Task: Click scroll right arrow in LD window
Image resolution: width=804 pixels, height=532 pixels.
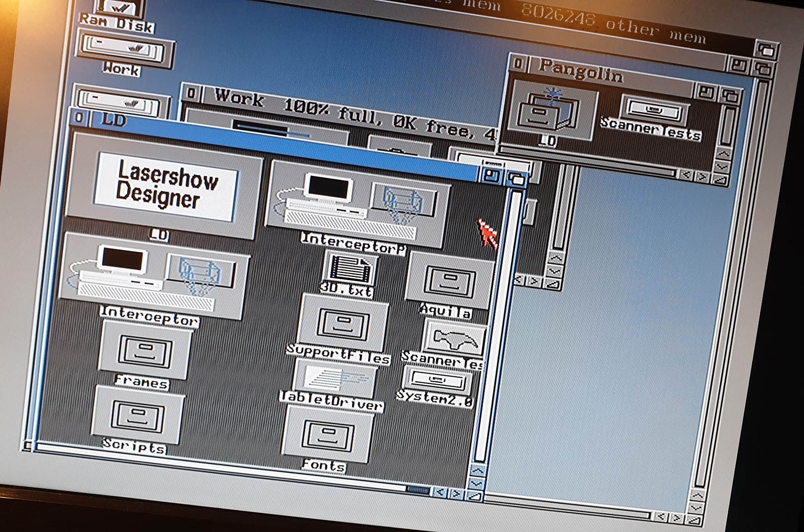Action: 456,494
